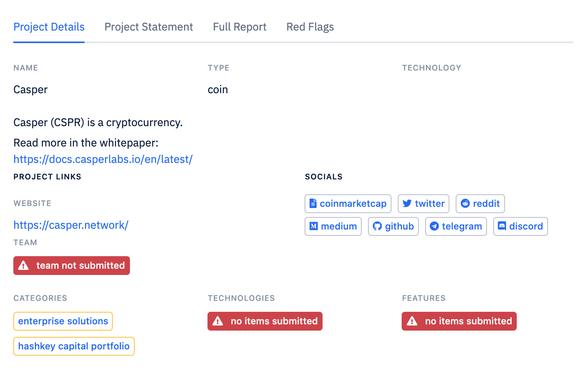Open the twitter social link

[424, 204]
